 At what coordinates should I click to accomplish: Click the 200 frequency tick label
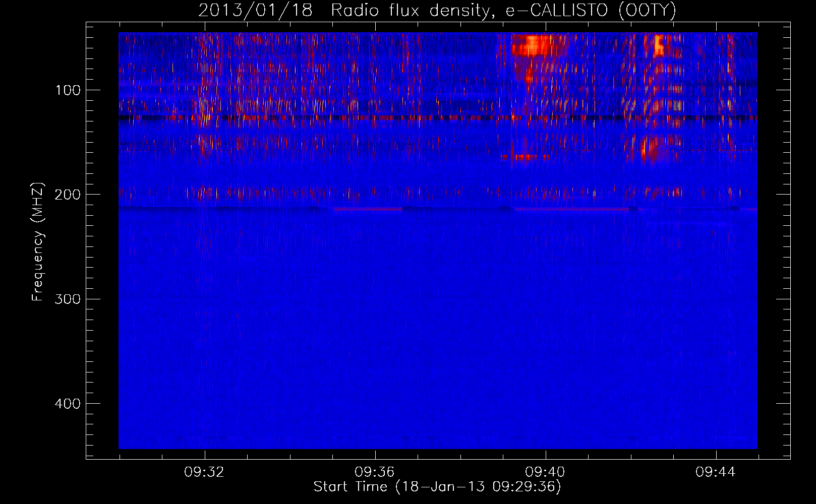pyautogui.click(x=68, y=195)
